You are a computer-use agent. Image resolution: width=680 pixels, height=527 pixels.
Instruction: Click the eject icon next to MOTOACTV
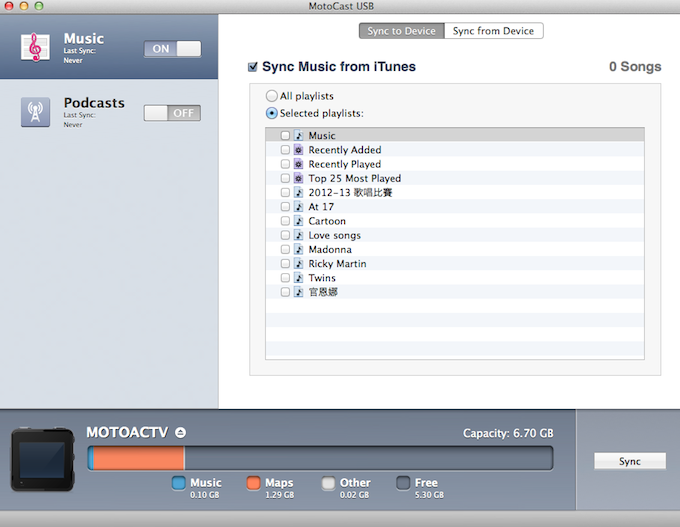pos(180,432)
